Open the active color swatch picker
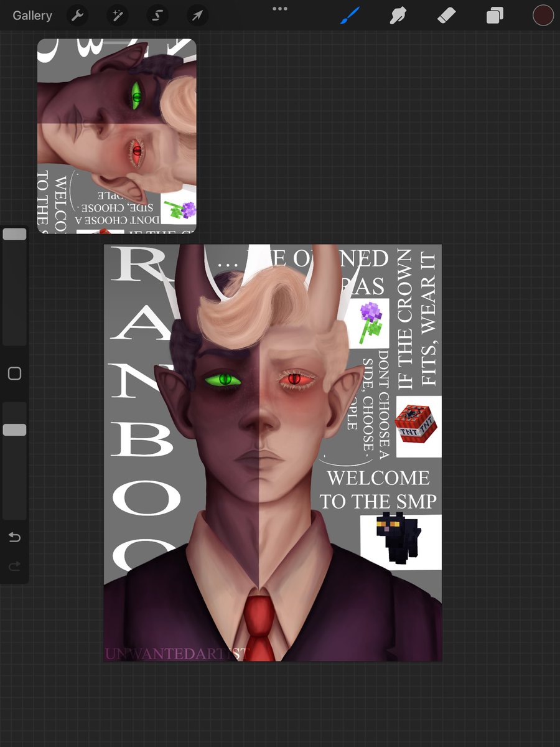The image size is (560, 747). (543, 16)
